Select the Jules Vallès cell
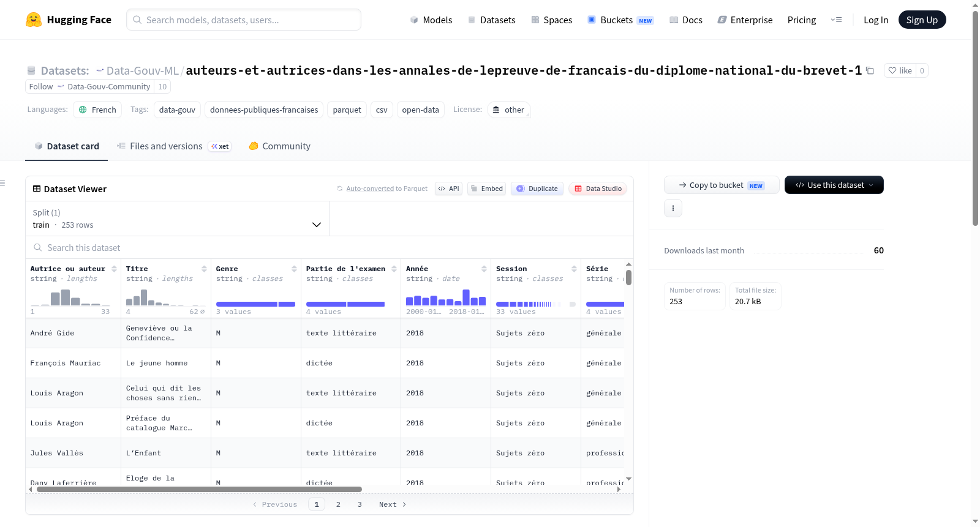980x527 pixels. point(73,453)
